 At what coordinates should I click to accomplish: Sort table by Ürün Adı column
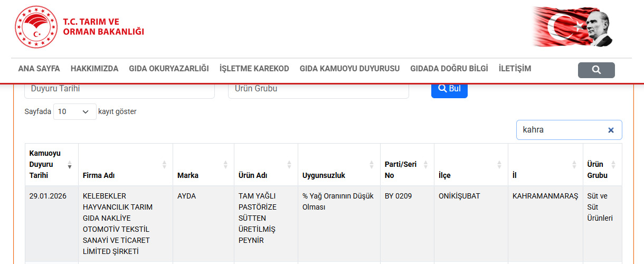(289, 165)
